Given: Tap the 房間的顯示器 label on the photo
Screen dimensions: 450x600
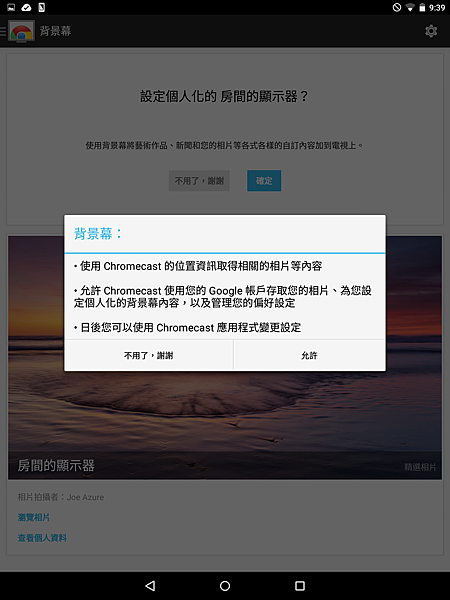Looking at the screenshot, I should click(x=56, y=466).
